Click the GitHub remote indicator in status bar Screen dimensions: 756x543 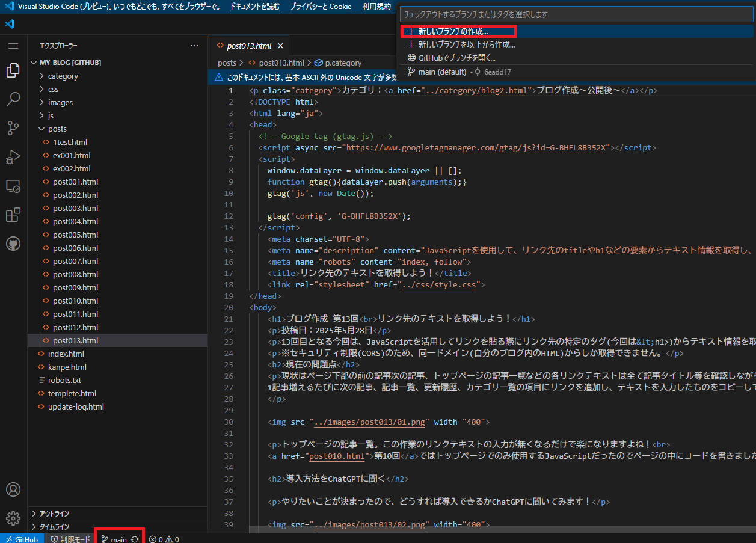21,539
